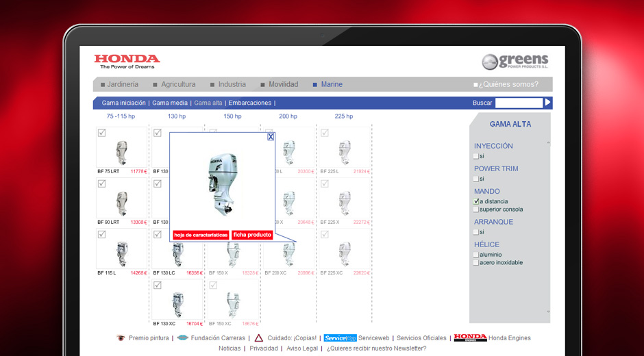Click the search arrow next to Buscar
Image resolution: width=644 pixels, height=356 pixels.
pyautogui.click(x=547, y=102)
